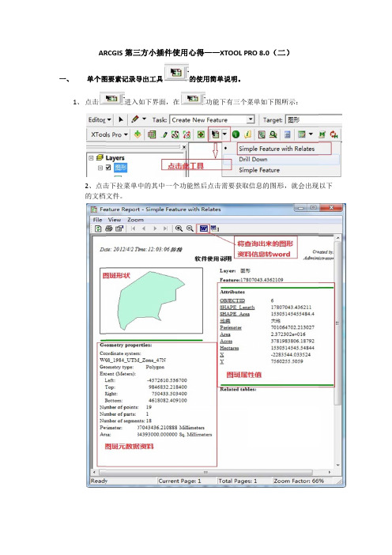Go to first page in Feature Report
Image resolution: width=392 pixels, height=555 pixels.
pos(133,228)
